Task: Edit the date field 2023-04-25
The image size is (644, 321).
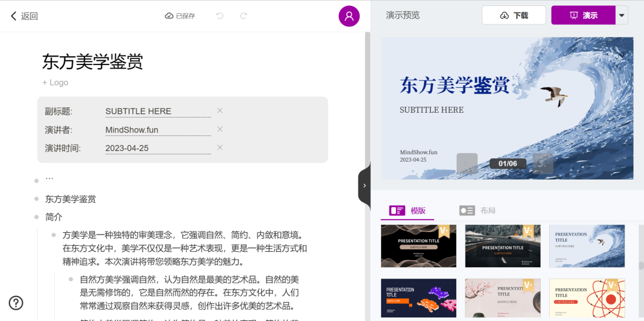Action: [158, 149]
